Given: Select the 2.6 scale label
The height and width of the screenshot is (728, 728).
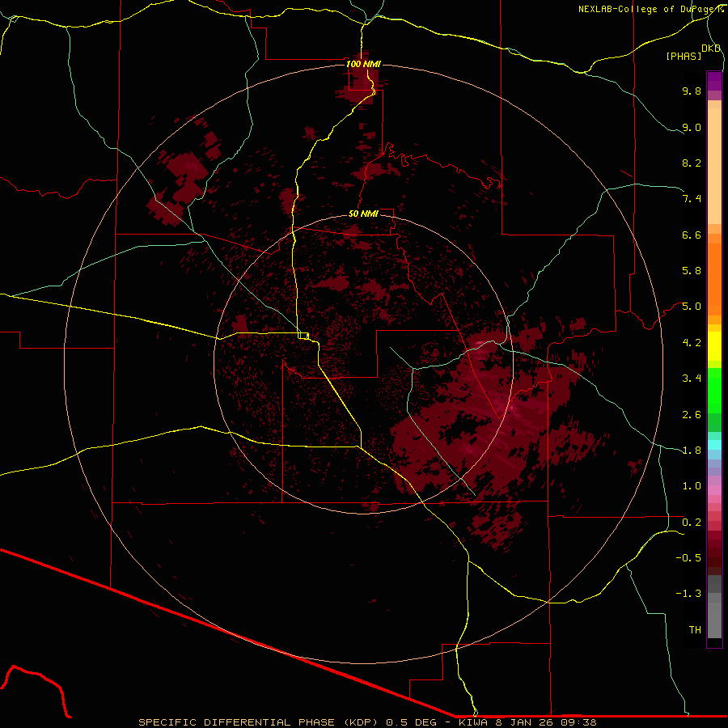Looking at the screenshot, I should coord(692,414).
